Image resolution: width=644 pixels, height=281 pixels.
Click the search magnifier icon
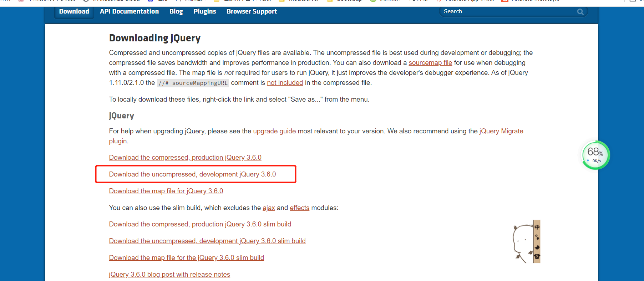click(580, 12)
